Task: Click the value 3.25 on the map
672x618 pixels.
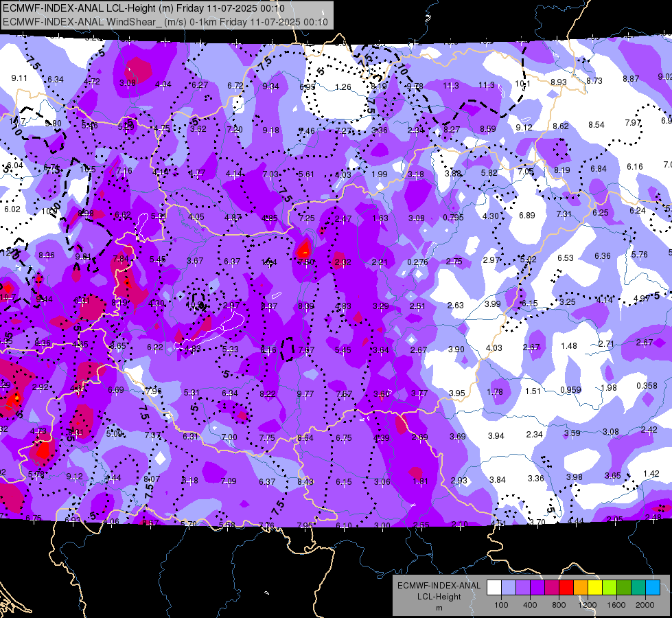Action: 568,302
